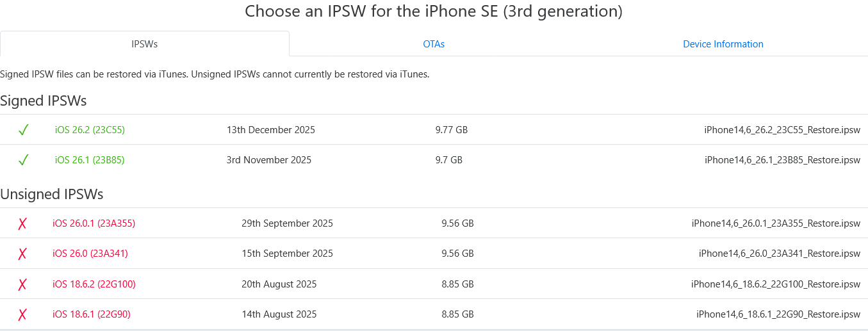Image resolution: width=868 pixels, height=331 pixels.
Task: Click the 8.85 GB size for iOS 18.6.1
Action: (457, 314)
